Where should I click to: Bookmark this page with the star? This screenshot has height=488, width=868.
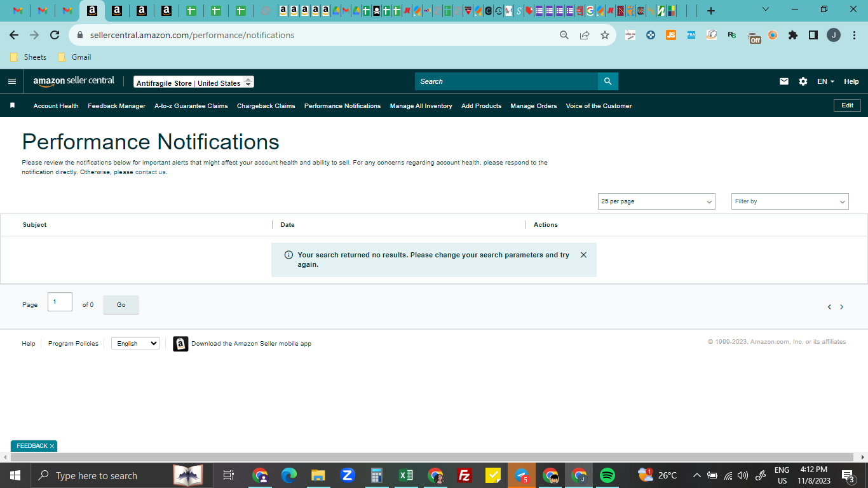605,35
